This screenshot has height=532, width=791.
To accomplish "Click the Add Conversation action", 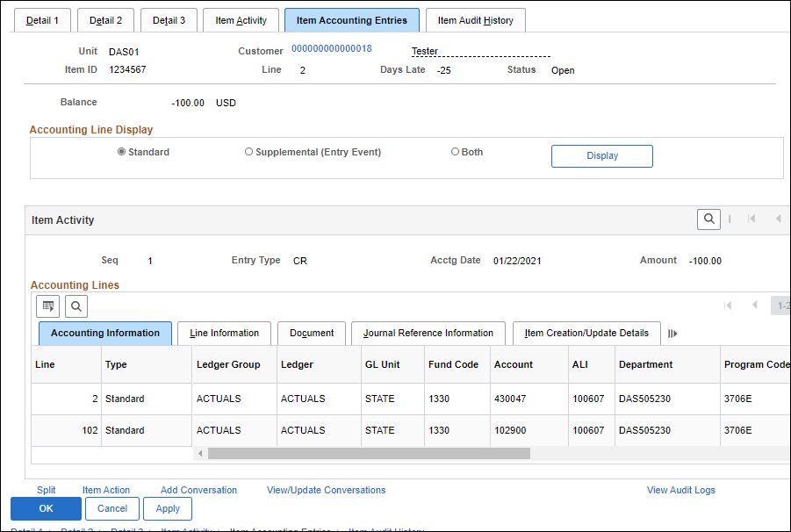I will 198,490.
